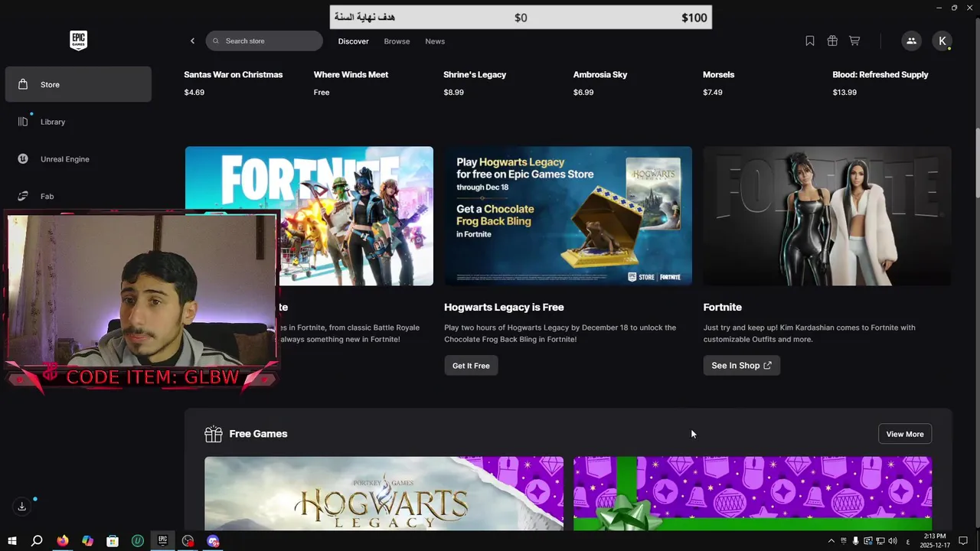Show hidden system tray icons
The width and height of the screenshot is (980, 551).
click(831, 541)
